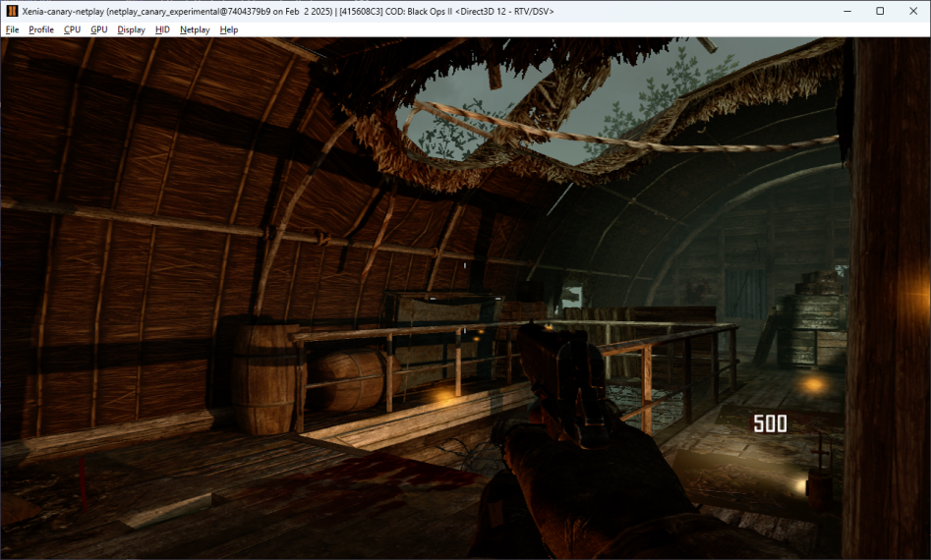
Task: Open the Display menu
Action: pos(131,29)
